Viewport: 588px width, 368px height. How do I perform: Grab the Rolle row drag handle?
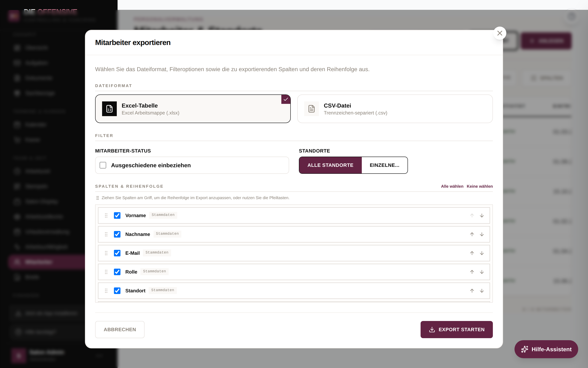point(106,272)
